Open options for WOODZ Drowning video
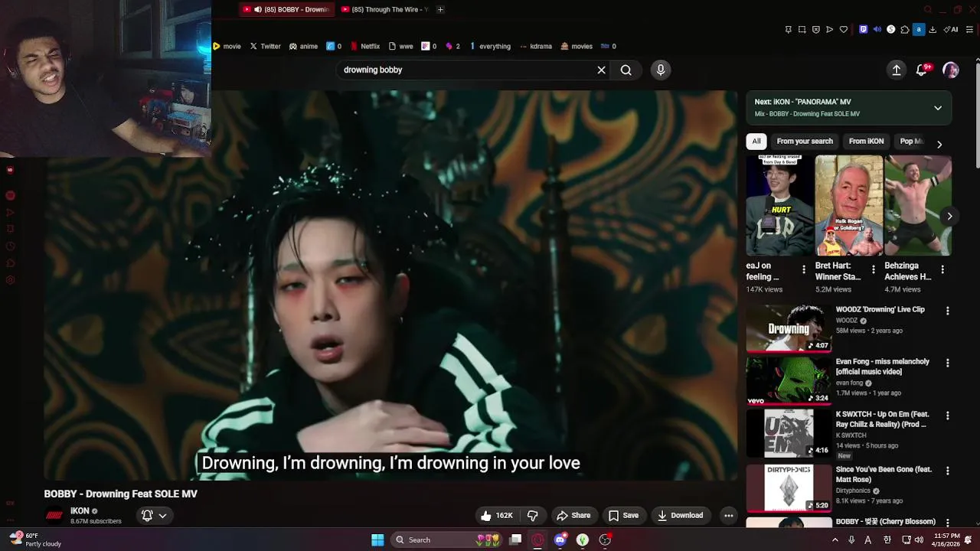The width and height of the screenshot is (980, 551). 948,311
